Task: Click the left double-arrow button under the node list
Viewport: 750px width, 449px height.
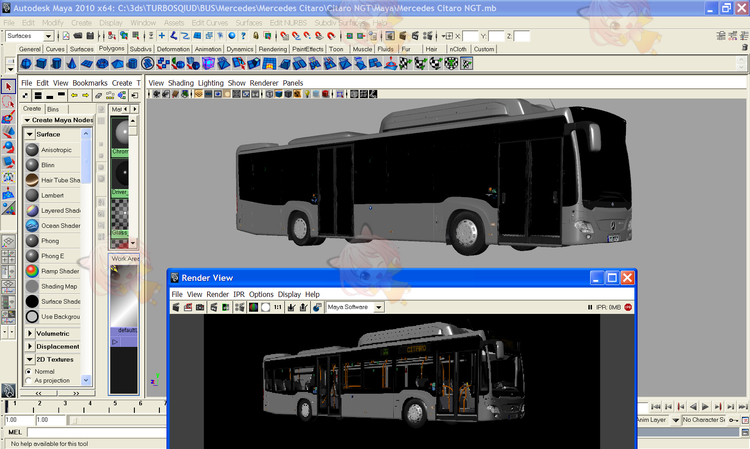Action: point(38,393)
